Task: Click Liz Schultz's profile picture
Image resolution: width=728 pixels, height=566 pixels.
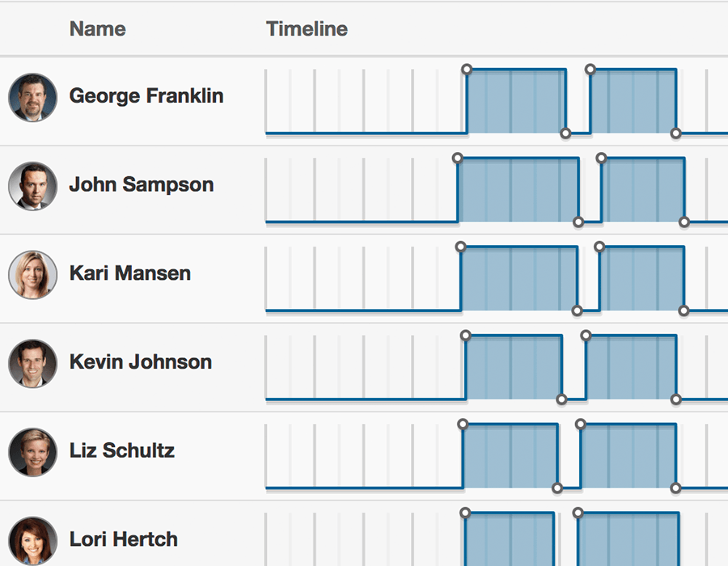Action: (x=32, y=453)
